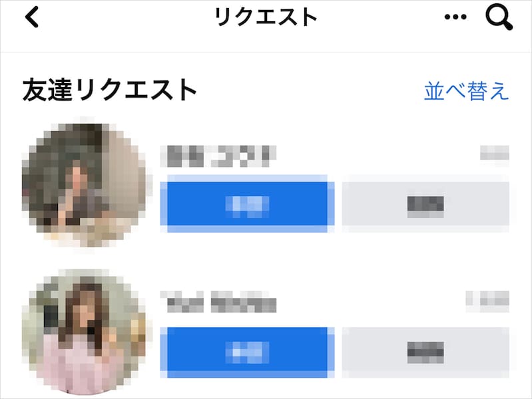Select the second friend request entry row
The width and height of the screenshot is (532, 399).
pos(266,332)
